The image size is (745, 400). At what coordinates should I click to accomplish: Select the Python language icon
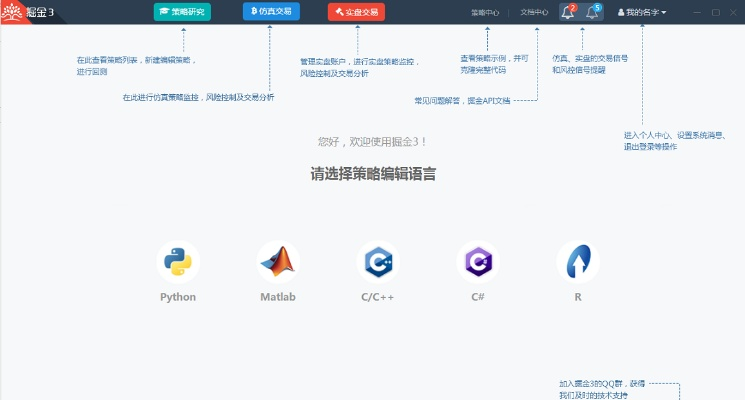[x=178, y=262]
